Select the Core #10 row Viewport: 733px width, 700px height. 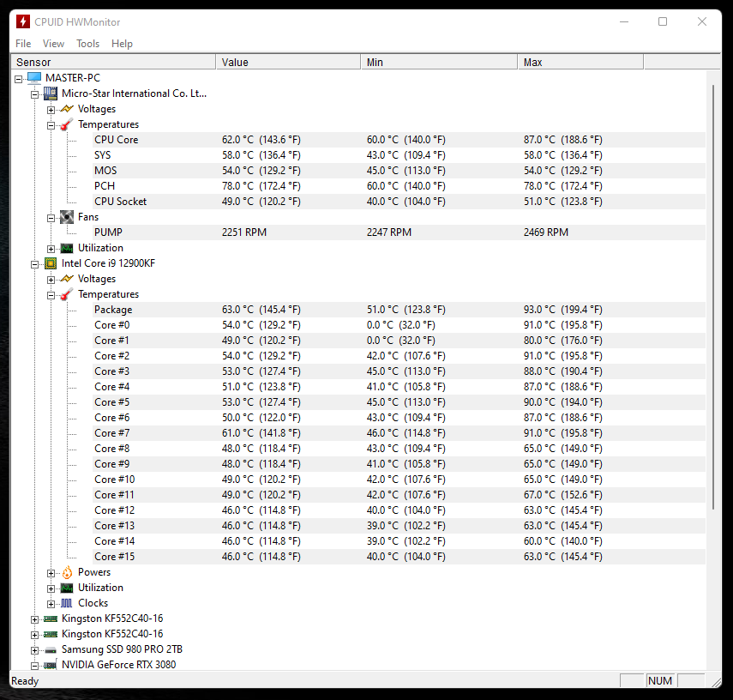tap(399, 480)
